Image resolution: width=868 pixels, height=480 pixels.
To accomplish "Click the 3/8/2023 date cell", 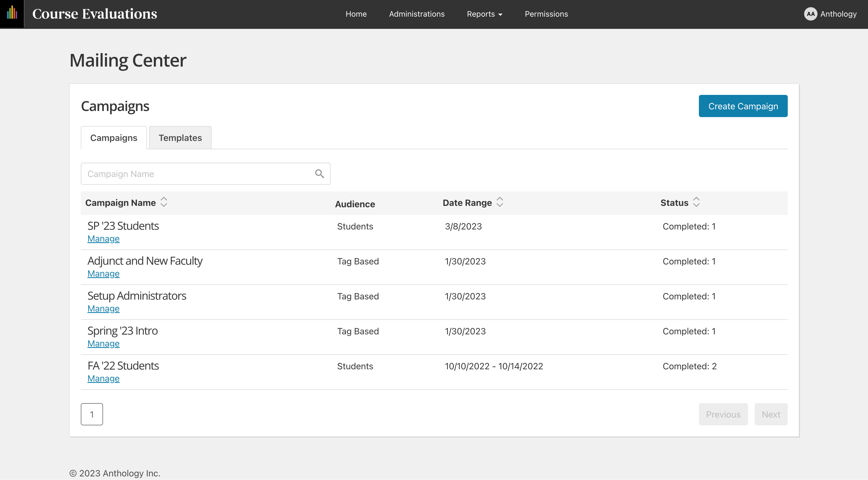I will point(463,226).
